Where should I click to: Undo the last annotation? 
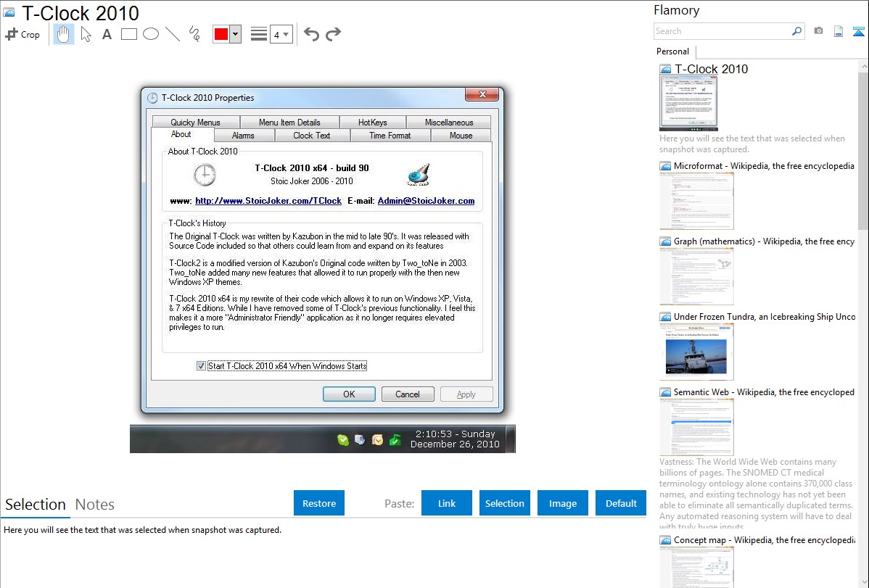(x=311, y=34)
